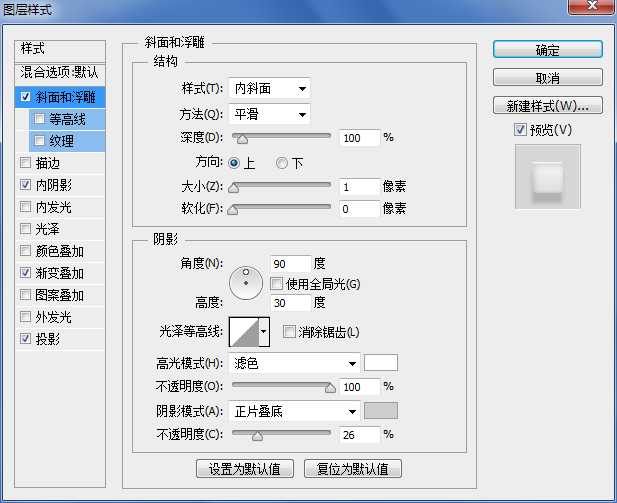
Task: Click the style preview thumbnail
Action: click(x=548, y=176)
